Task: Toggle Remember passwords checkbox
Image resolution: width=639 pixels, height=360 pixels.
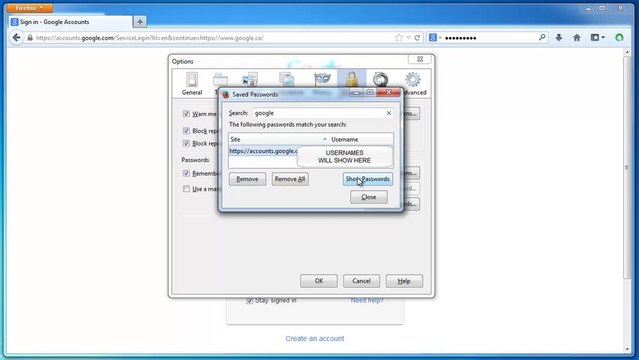Action: pyautogui.click(x=186, y=174)
